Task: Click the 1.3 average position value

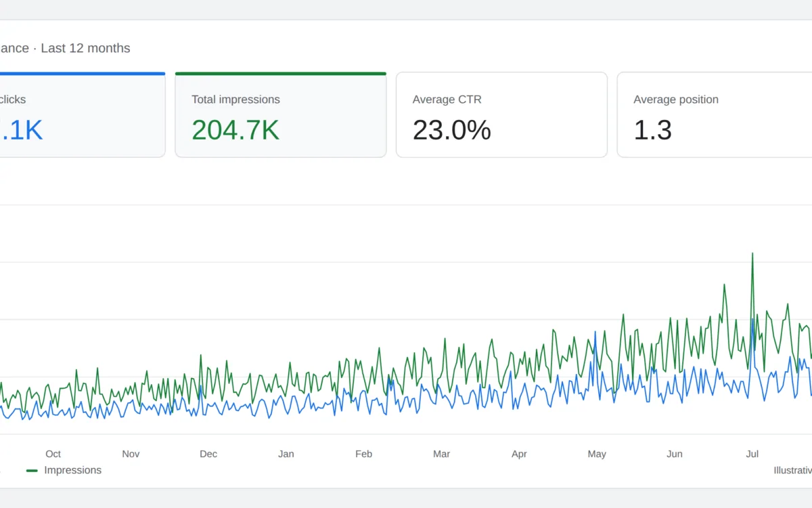Action: (653, 130)
